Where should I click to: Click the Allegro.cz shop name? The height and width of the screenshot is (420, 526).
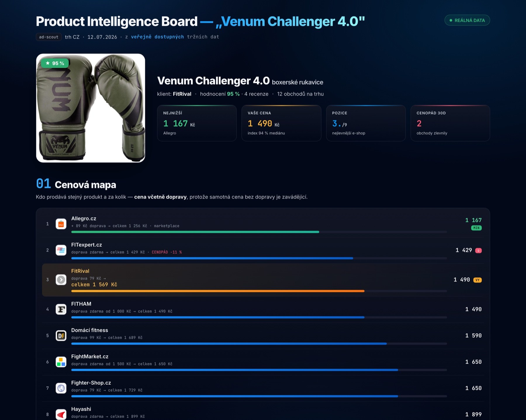[84, 219]
